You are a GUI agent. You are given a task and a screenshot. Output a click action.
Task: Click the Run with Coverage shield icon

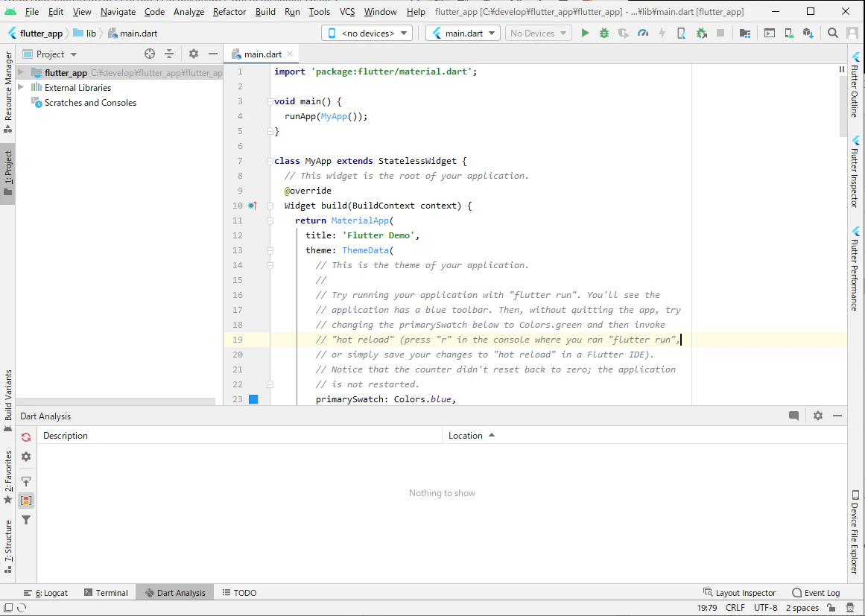point(624,33)
